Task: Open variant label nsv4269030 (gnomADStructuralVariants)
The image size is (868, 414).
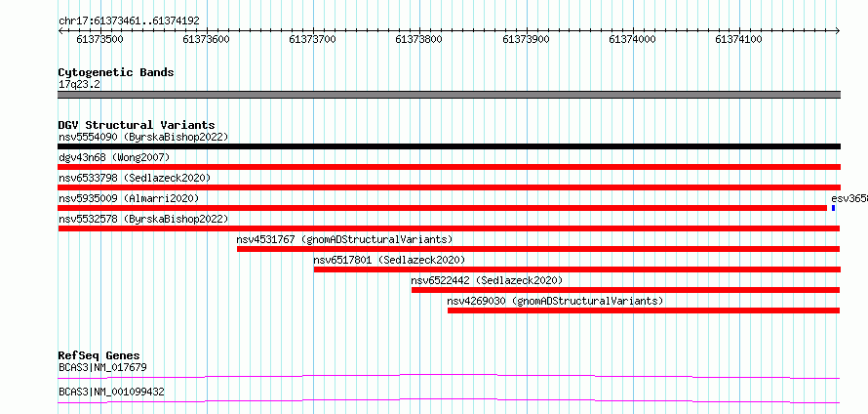Action: tap(555, 301)
